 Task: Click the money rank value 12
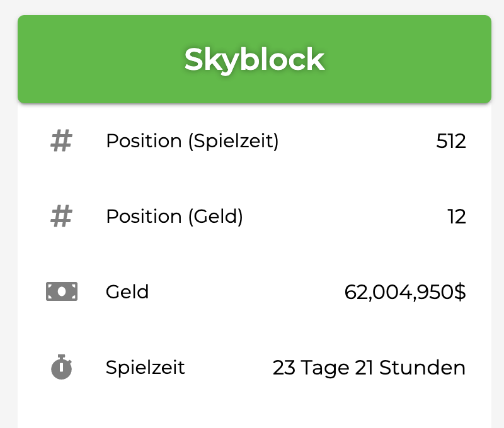pyautogui.click(x=456, y=217)
